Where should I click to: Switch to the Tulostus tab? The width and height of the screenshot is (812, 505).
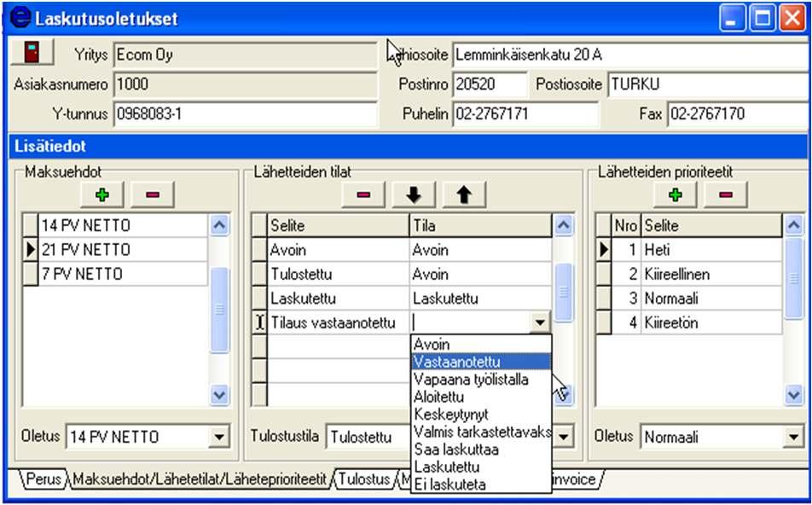click(364, 479)
